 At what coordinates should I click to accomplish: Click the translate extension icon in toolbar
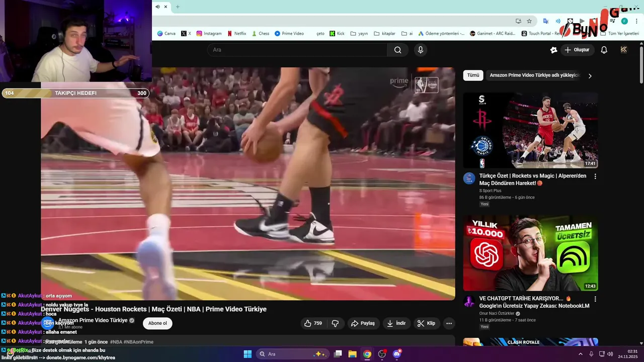[x=546, y=21]
